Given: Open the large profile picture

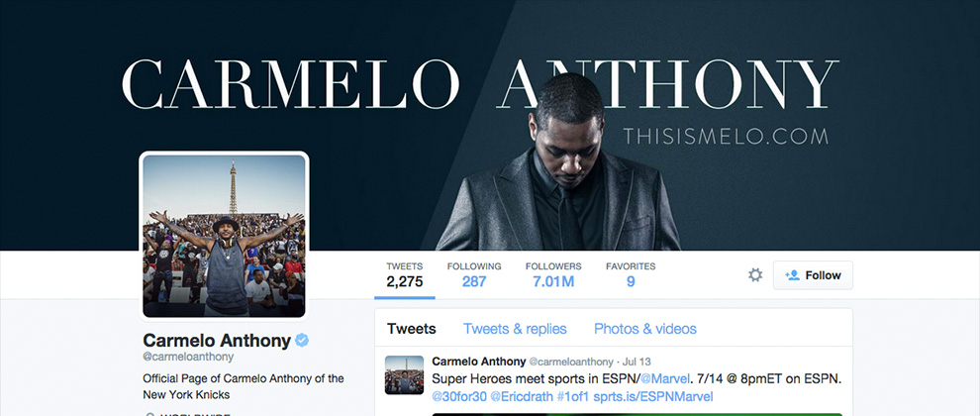Looking at the screenshot, I should (225, 236).
